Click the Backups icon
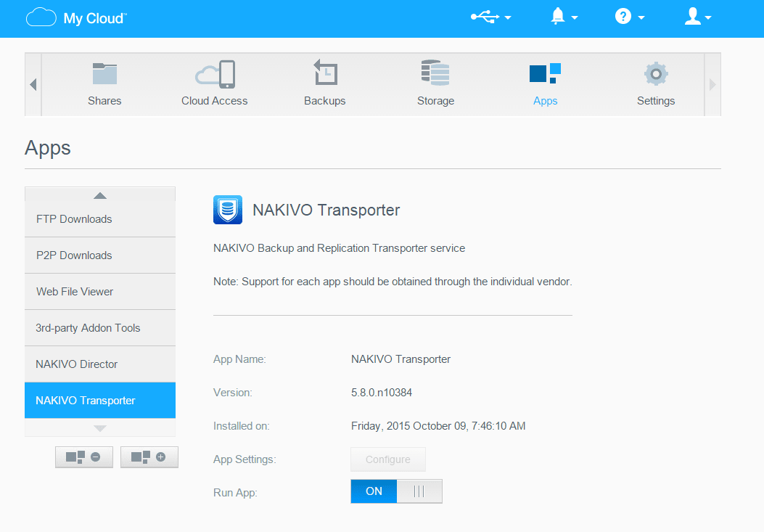Image resolution: width=764 pixels, height=532 pixels. (x=325, y=72)
